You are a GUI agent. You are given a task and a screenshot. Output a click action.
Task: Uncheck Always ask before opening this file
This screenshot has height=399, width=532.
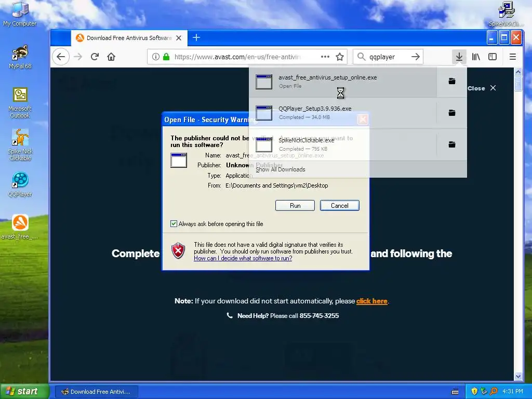click(174, 223)
